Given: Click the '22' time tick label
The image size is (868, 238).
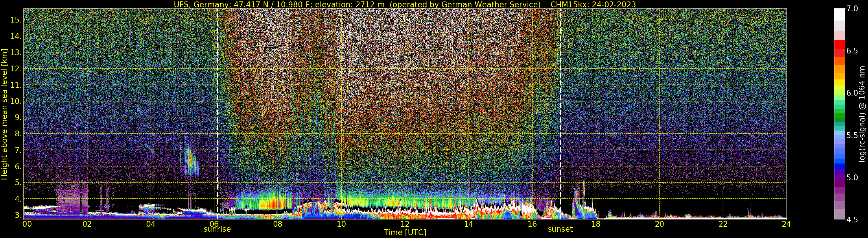Looking at the screenshot, I should [723, 224].
